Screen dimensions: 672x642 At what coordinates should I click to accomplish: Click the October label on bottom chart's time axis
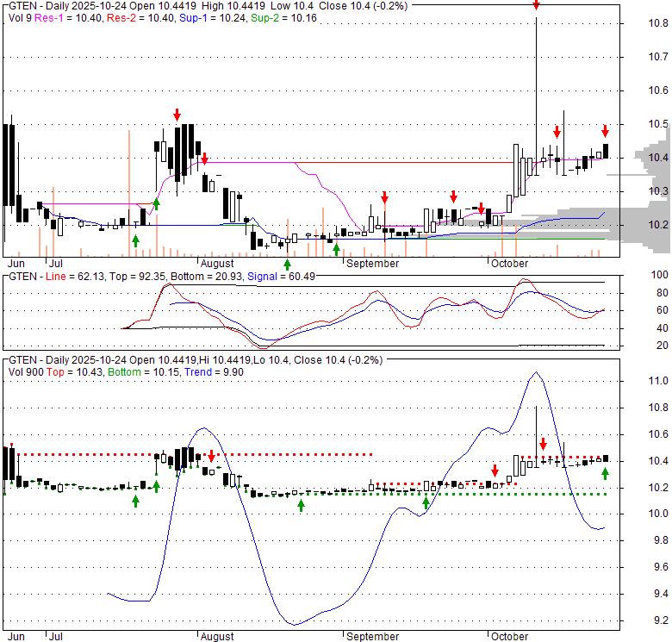(x=508, y=636)
